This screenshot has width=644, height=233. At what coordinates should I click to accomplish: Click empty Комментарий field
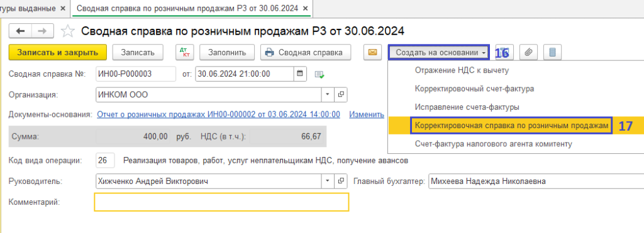[221, 202]
